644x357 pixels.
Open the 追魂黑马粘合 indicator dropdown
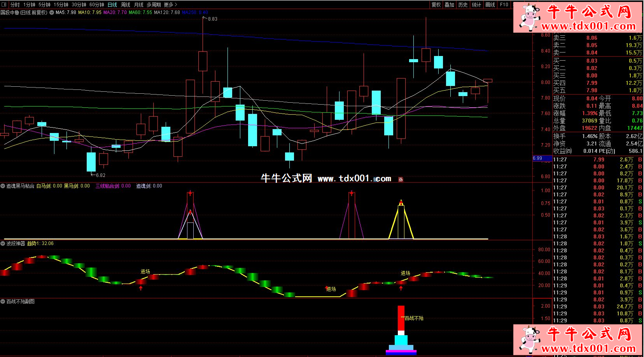click(3, 186)
